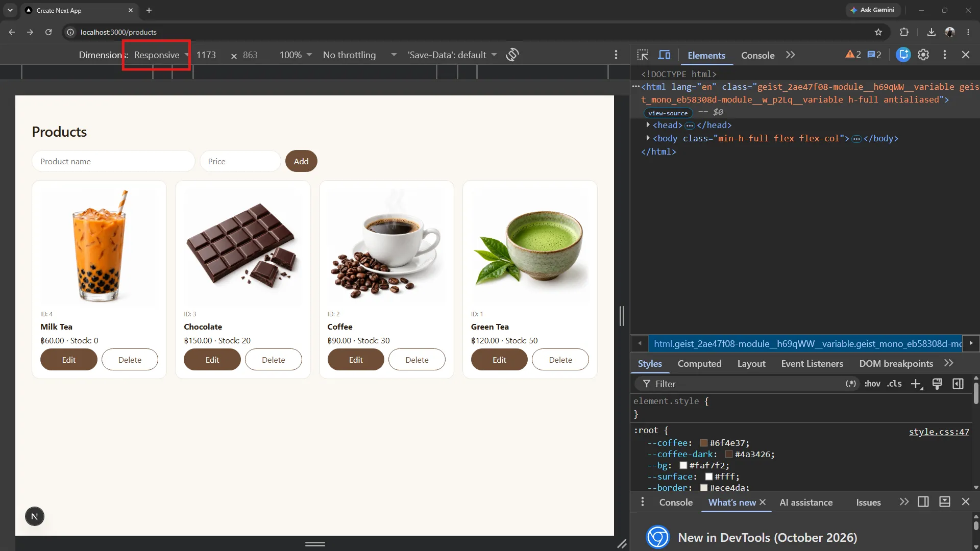The image size is (980, 551).
Task: Open the DevTools AI assistance button
Action: click(x=903, y=55)
